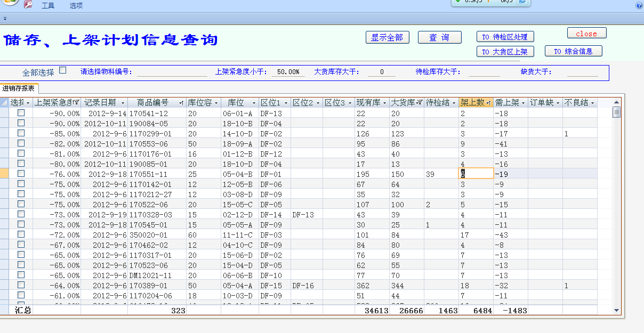Click the 汇总 total 26666
This screenshot has height=333, width=644.
point(407,310)
